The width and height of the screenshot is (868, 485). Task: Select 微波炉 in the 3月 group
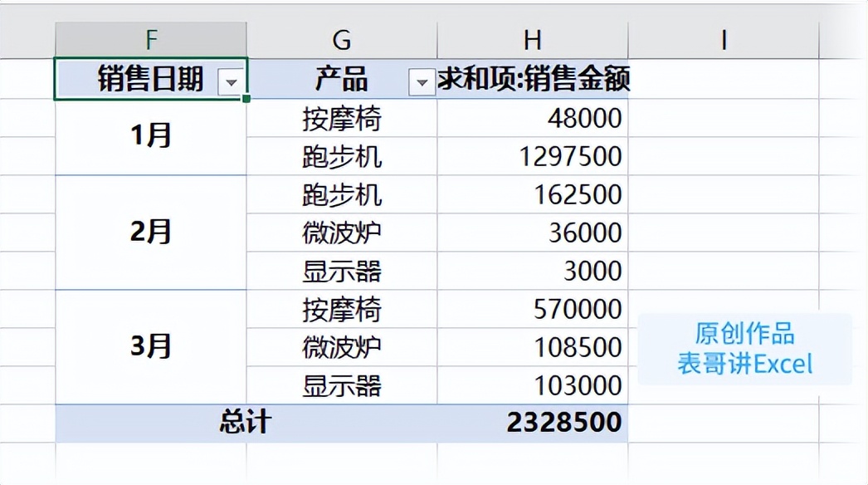(x=342, y=347)
